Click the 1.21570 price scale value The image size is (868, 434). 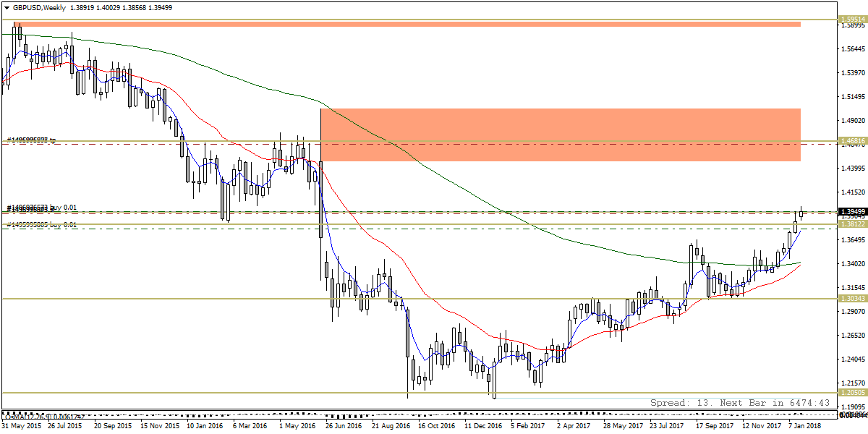click(x=854, y=383)
